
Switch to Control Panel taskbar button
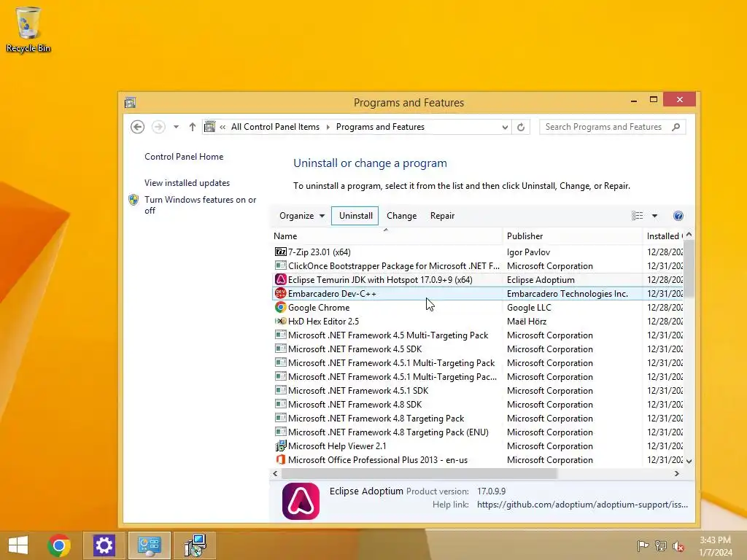click(x=149, y=545)
